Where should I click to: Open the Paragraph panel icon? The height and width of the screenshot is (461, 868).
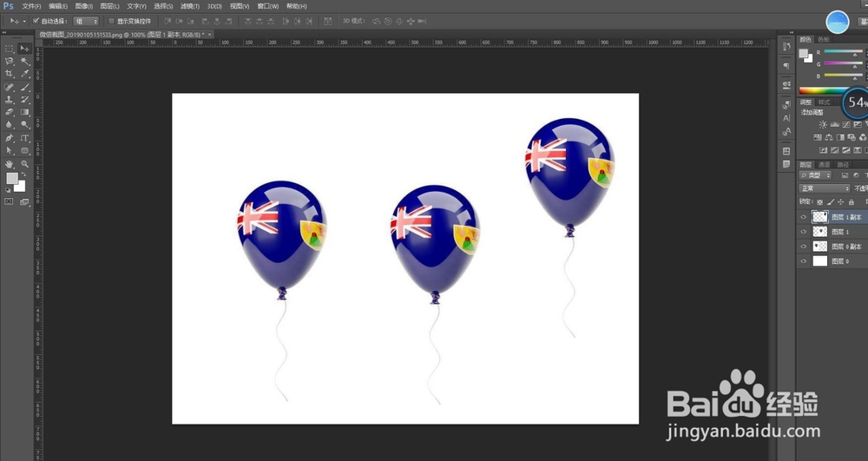click(786, 66)
